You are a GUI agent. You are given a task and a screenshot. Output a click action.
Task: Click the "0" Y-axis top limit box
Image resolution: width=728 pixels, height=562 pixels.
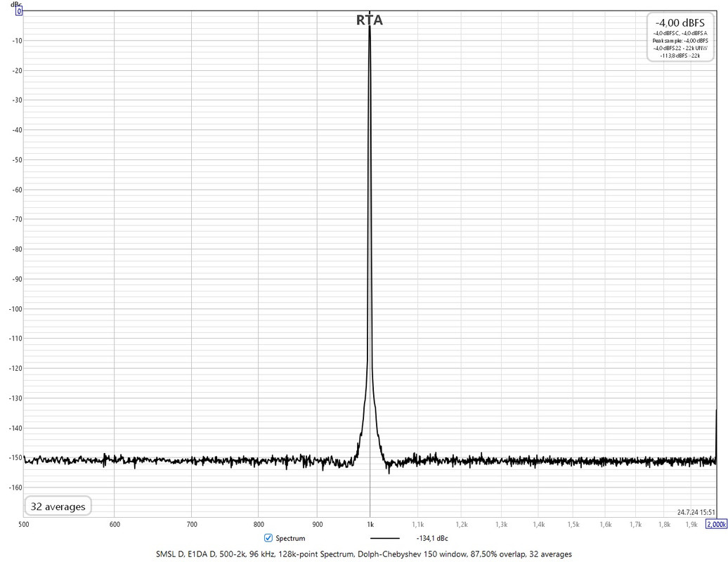click(x=19, y=11)
